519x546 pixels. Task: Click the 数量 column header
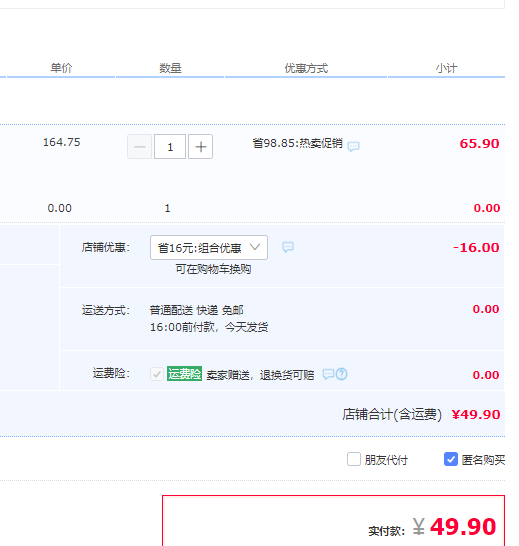[170, 68]
